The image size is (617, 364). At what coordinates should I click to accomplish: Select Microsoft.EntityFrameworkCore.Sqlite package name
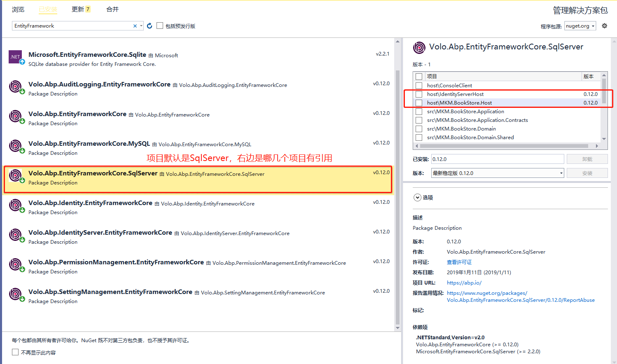click(87, 55)
